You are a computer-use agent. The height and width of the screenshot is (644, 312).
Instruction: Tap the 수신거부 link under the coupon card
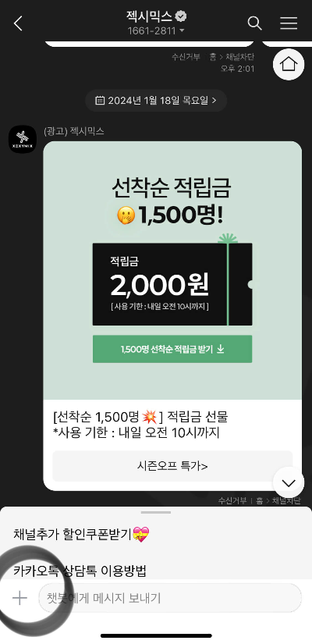click(x=232, y=500)
